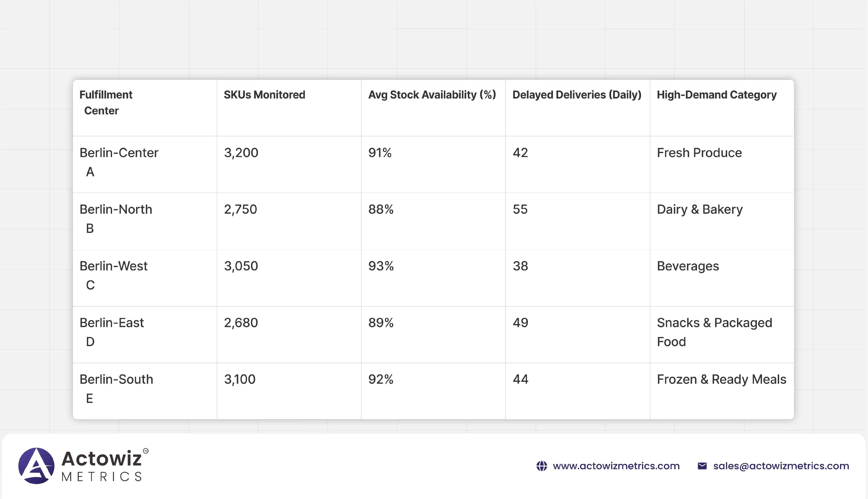This screenshot has width=868, height=499.
Task: Click sales@actowizmetrics.com email link
Action: click(781, 466)
